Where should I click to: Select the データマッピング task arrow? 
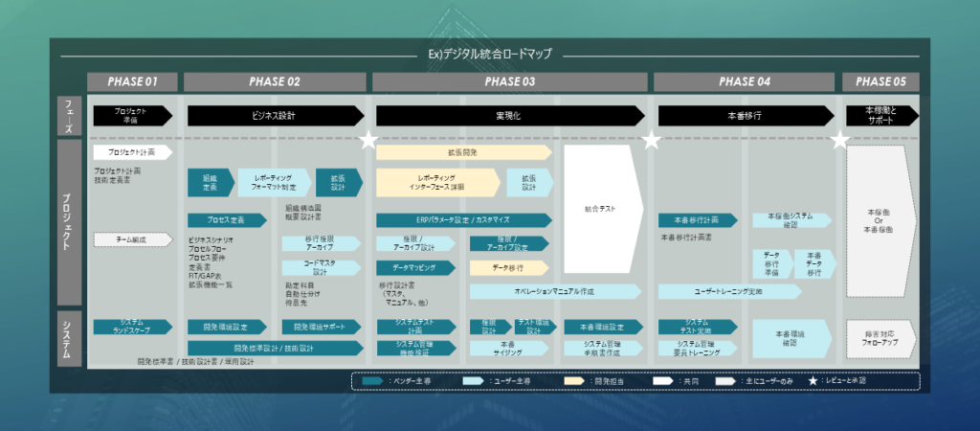415,267
